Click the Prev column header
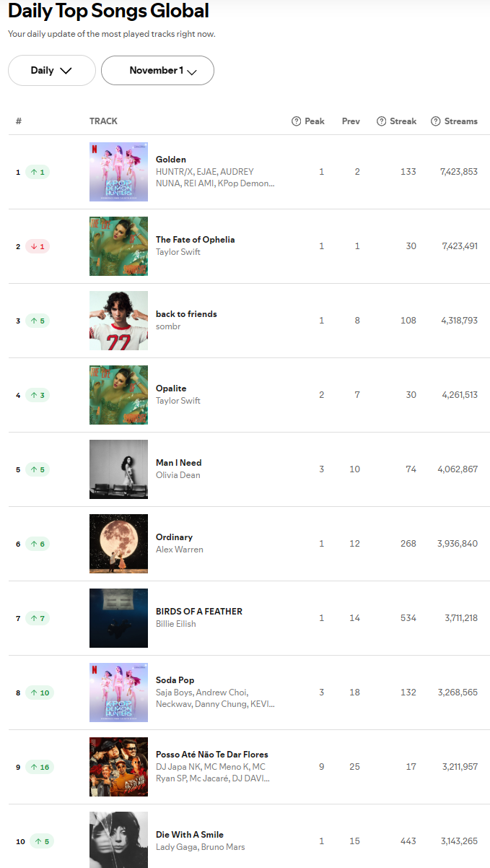490x868 pixels. point(351,121)
